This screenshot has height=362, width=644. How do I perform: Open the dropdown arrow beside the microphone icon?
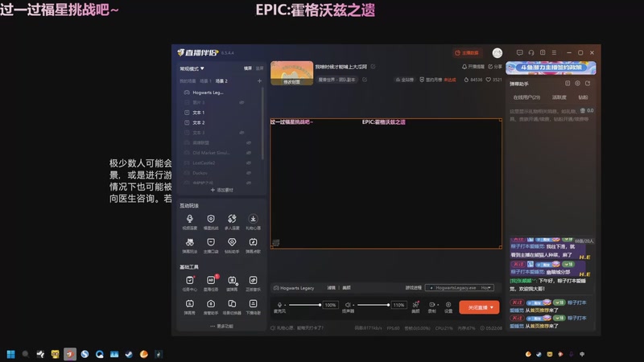pyautogui.click(x=285, y=305)
